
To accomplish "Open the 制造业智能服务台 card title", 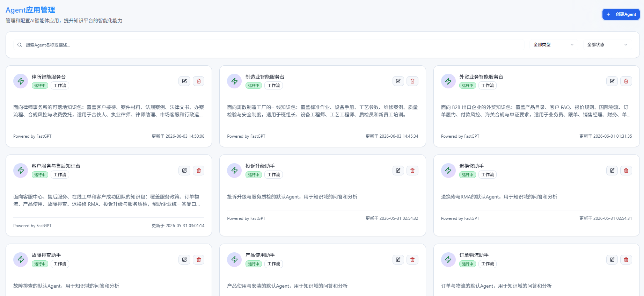I will [265, 77].
